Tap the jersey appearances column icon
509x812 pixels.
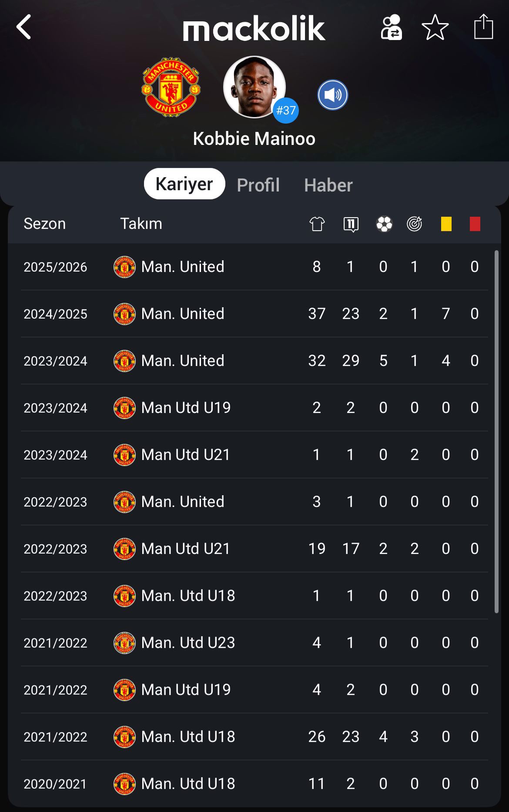(x=317, y=224)
